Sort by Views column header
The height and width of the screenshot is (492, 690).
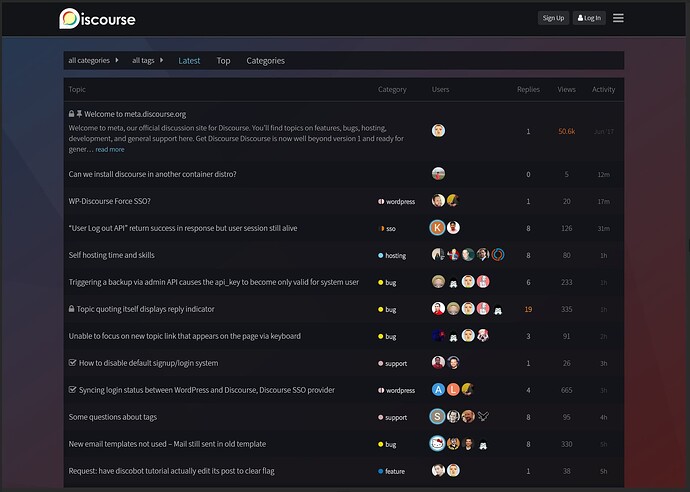566,89
